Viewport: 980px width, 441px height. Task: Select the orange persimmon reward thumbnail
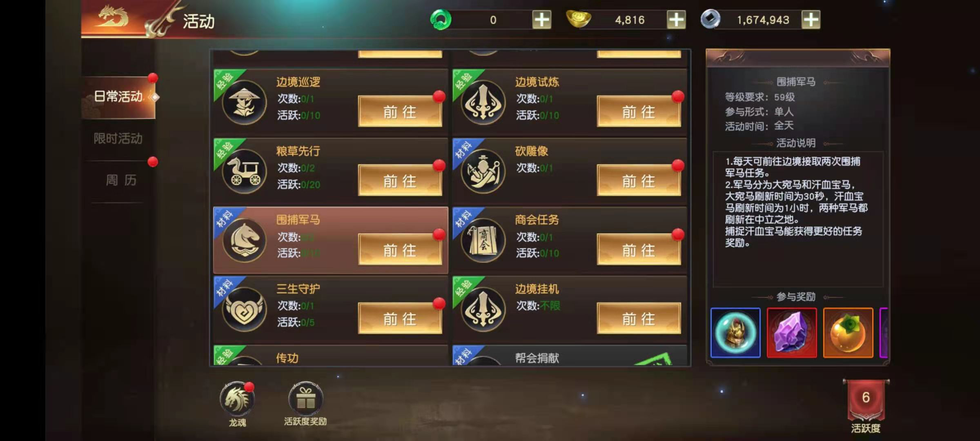coord(848,333)
